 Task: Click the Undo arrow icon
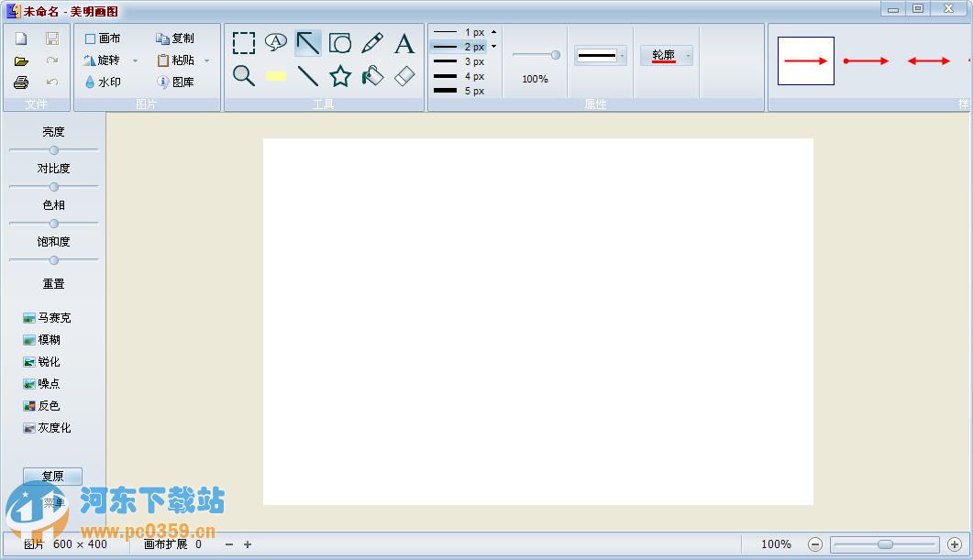point(52,82)
